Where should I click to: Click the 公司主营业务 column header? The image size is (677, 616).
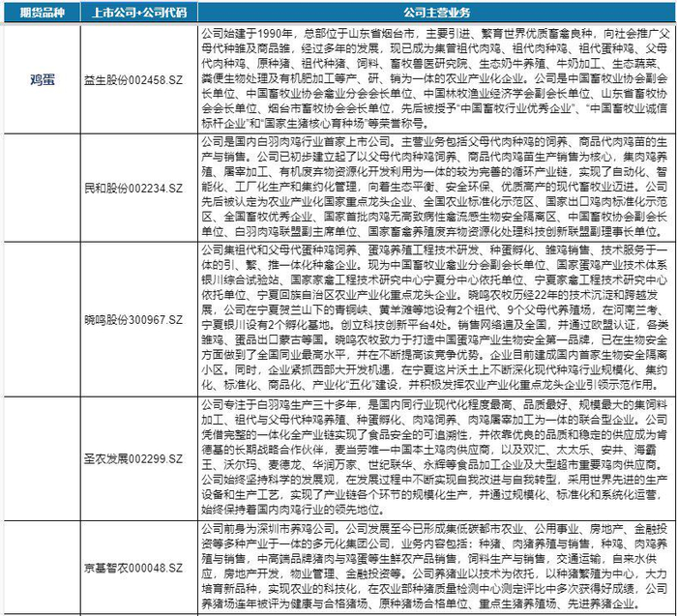coord(437,12)
